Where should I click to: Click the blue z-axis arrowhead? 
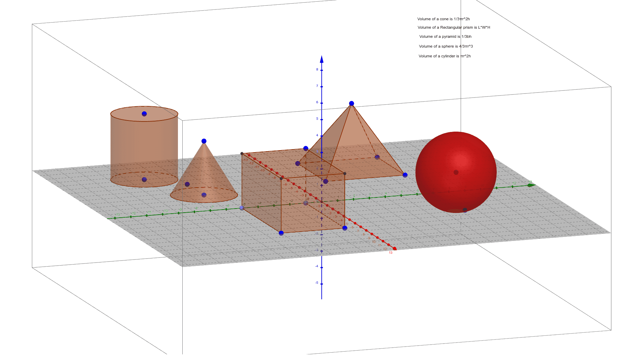(x=321, y=59)
